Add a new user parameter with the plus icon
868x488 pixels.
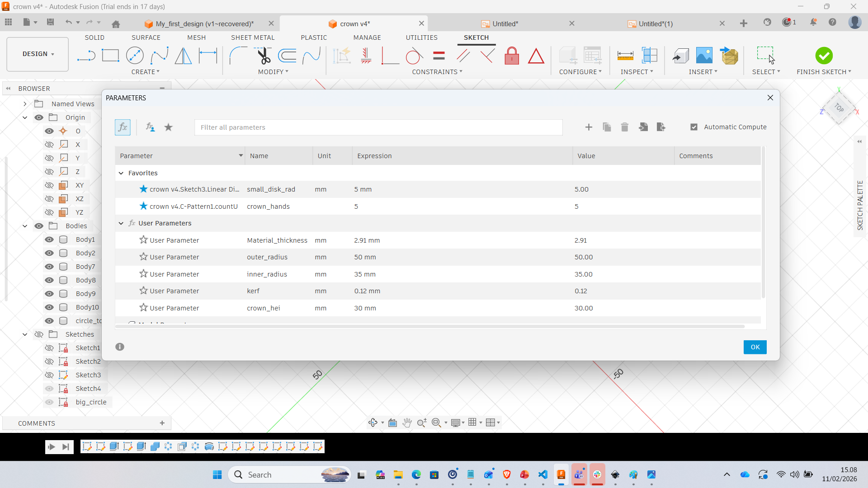point(589,127)
